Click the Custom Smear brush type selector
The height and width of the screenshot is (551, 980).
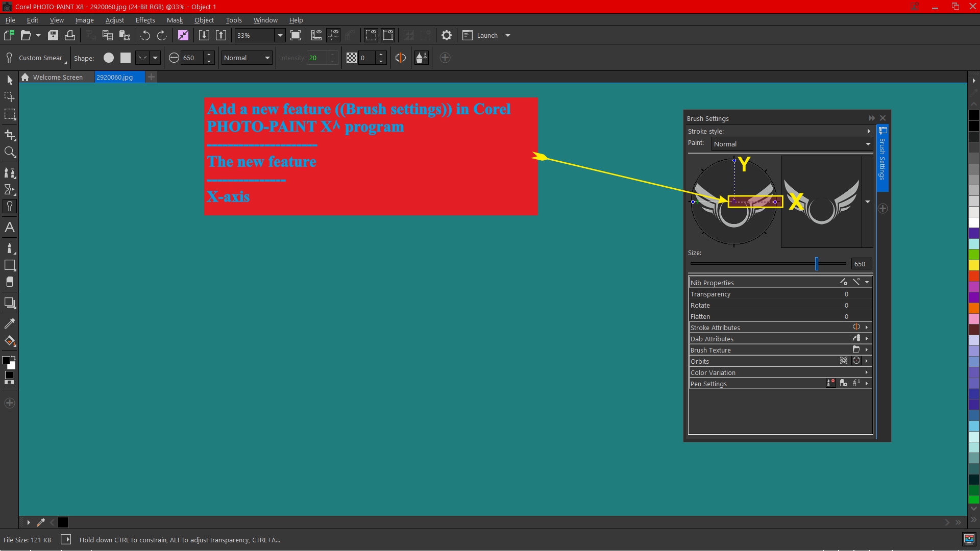coord(36,58)
